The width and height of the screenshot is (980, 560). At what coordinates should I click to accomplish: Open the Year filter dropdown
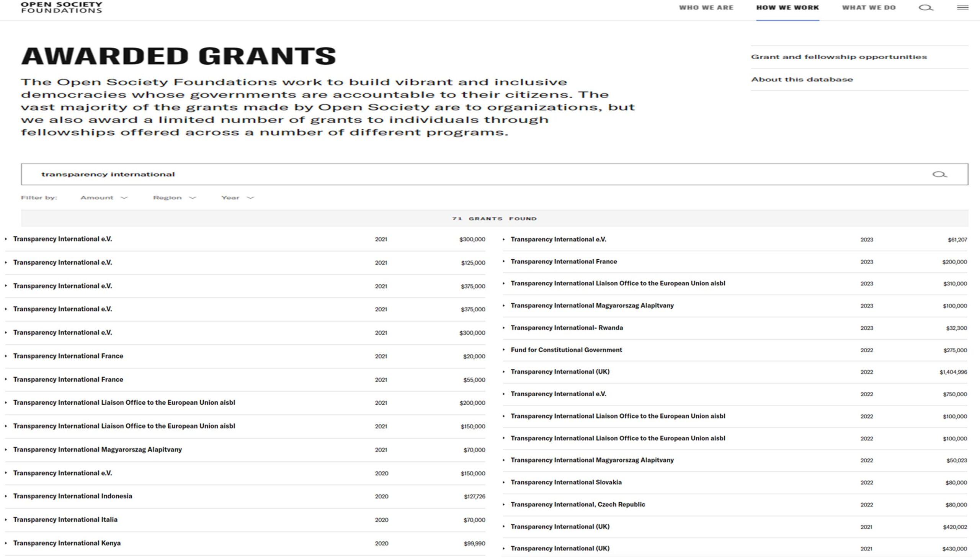point(237,198)
